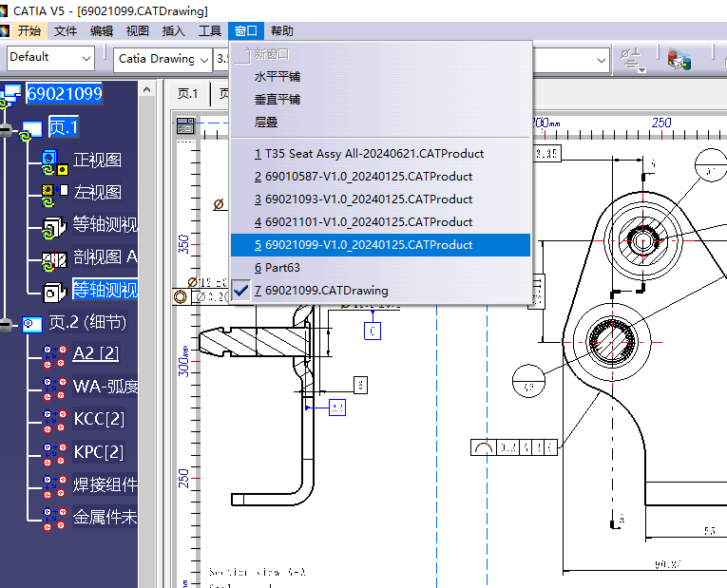Click the 左视图 left view icon
The image size is (727, 588).
55,195
